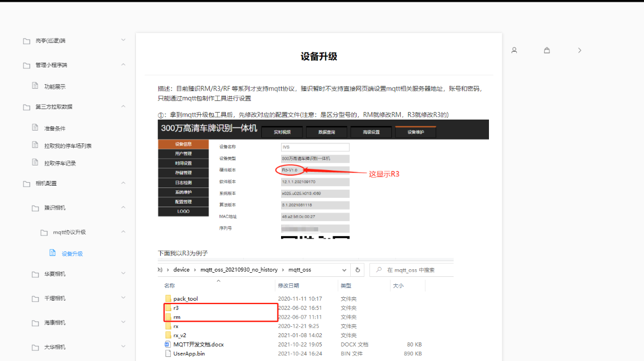644x361 pixels.
Task: Select LOGO in the camera side menu
Action: click(183, 211)
